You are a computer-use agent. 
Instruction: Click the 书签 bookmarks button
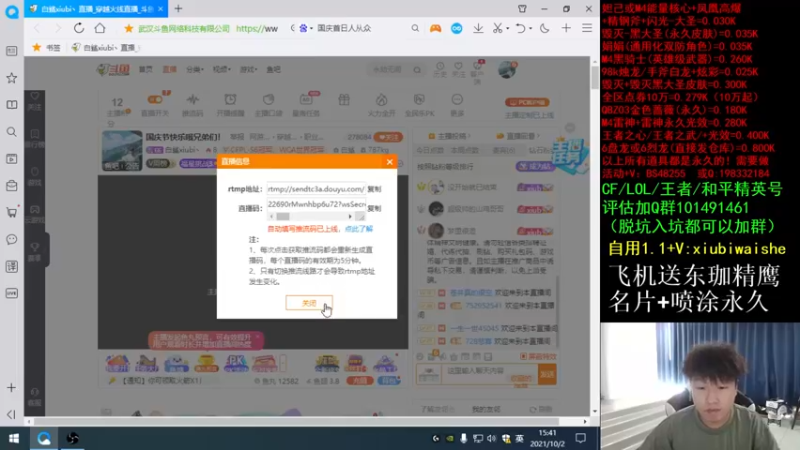[x=46, y=47]
